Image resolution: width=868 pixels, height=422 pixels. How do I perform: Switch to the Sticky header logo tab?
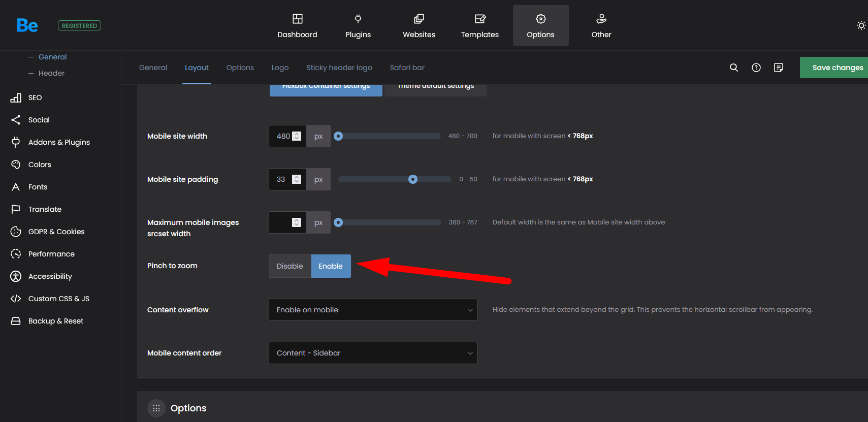339,68
